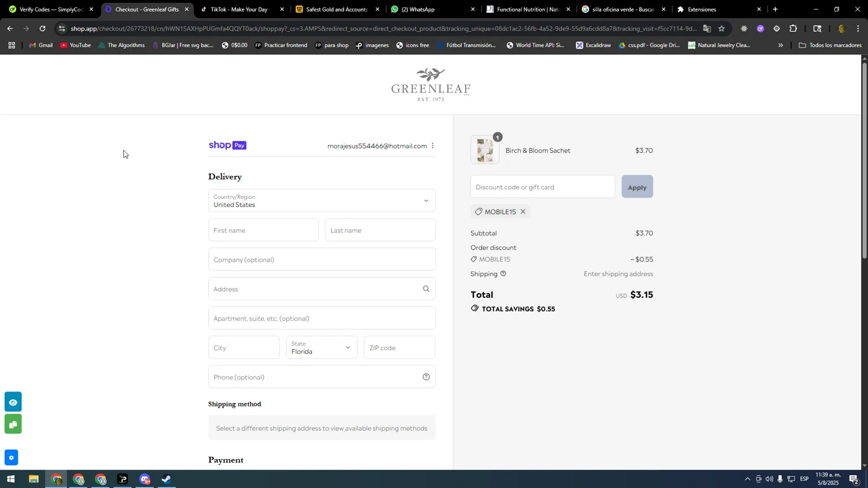Click the Shop Pay logo

click(x=227, y=145)
